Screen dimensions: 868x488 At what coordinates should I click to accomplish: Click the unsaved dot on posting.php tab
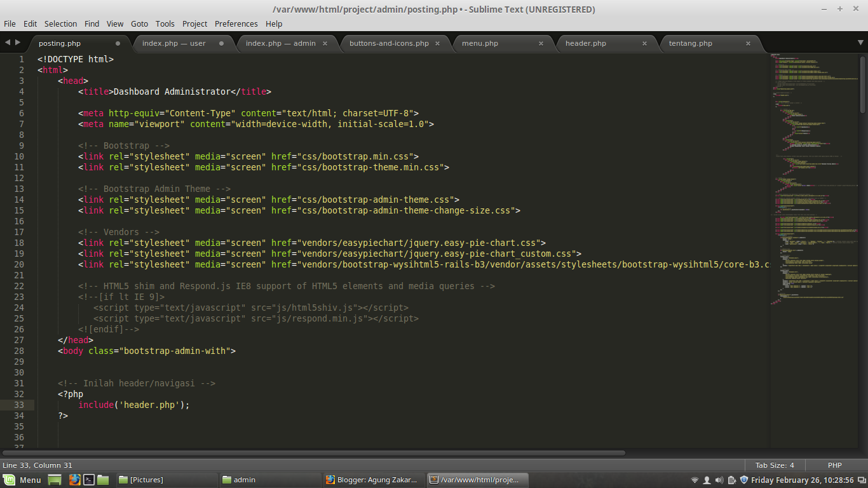click(118, 43)
